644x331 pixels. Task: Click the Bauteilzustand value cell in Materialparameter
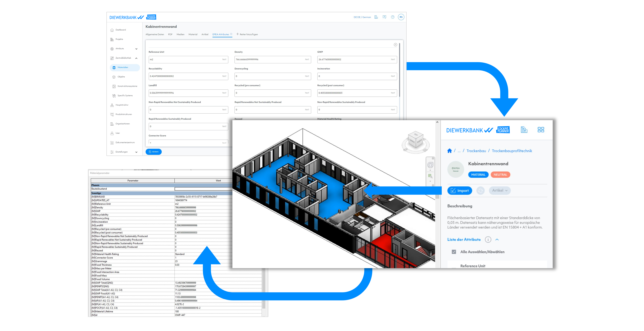click(x=203, y=189)
